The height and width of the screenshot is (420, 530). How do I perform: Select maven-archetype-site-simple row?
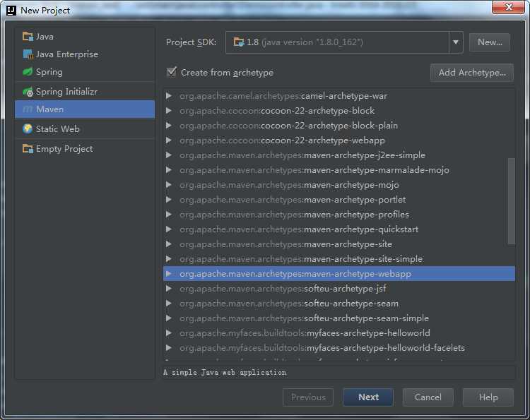339,259
